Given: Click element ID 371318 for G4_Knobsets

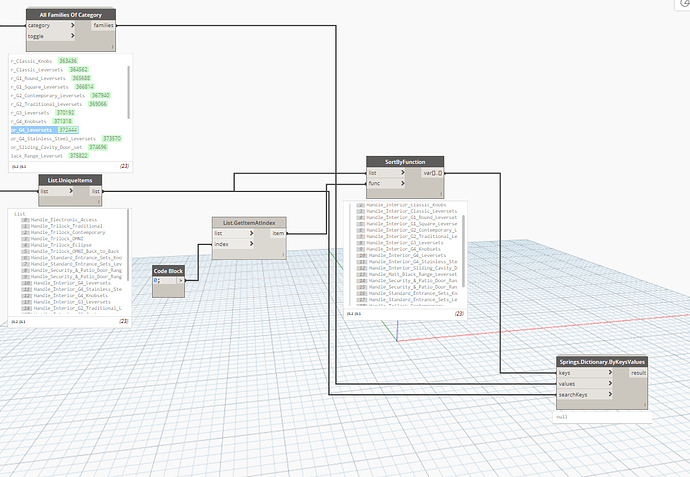Looking at the screenshot, I should click(x=62, y=121).
